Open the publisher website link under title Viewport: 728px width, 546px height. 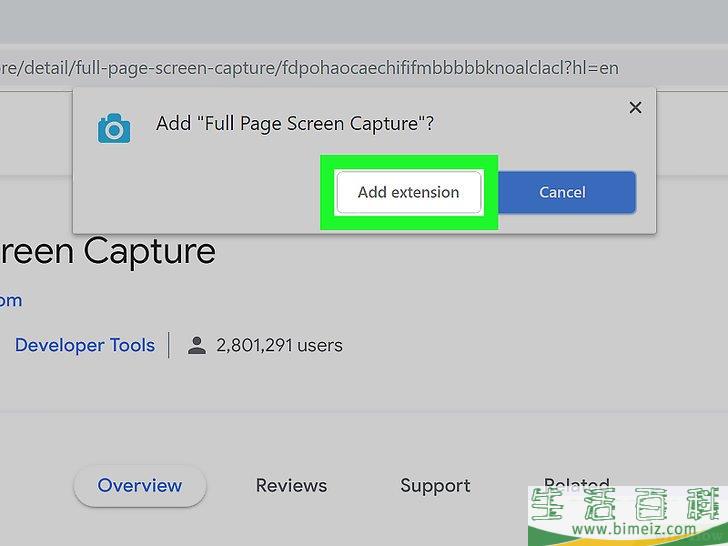coord(10,300)
